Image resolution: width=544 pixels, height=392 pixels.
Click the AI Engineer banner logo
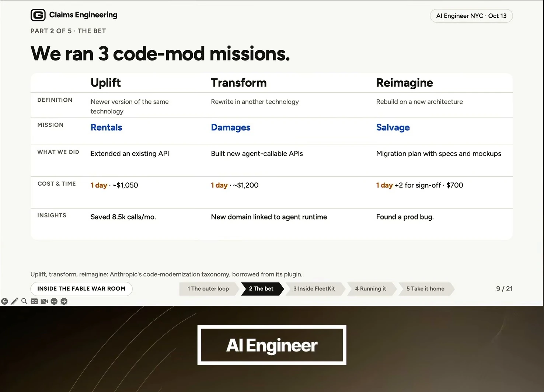click(272, 345)
